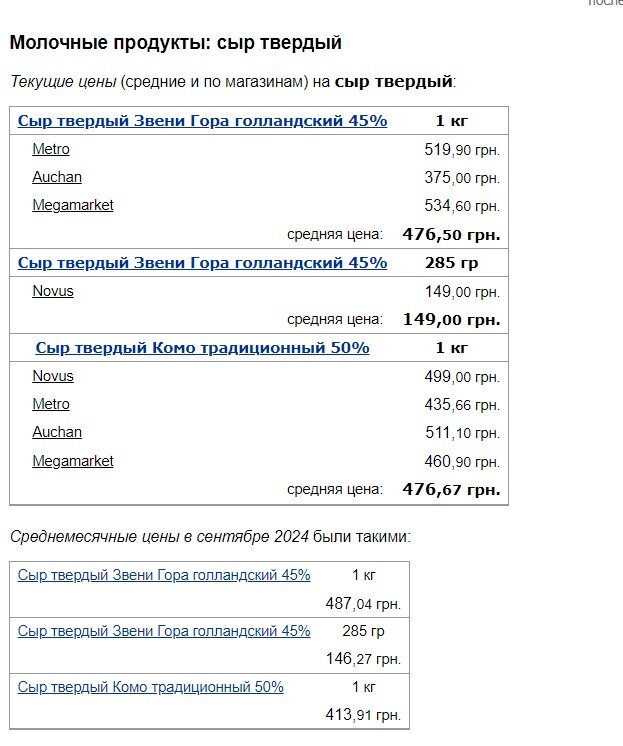Open Звени Гора 1 кг link in September table

pyautogui.click(x=164, y=575)
